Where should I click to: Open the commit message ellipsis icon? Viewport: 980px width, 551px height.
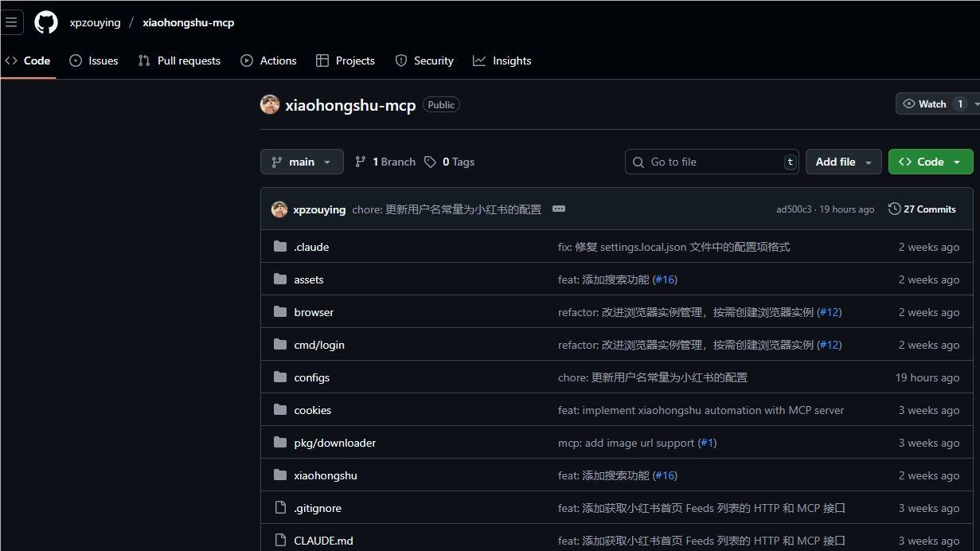point(559,209)
